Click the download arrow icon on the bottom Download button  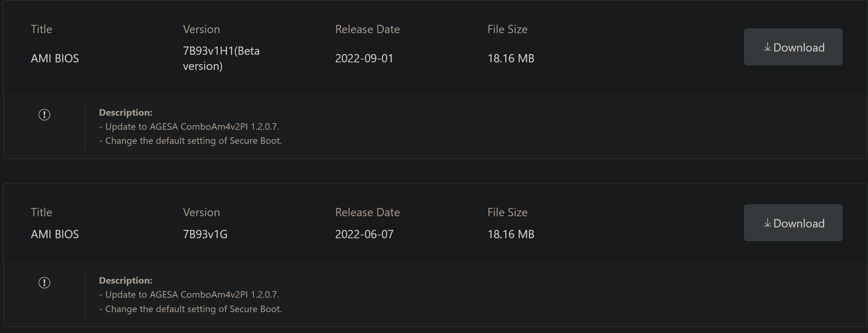click(x=768, y=223)
